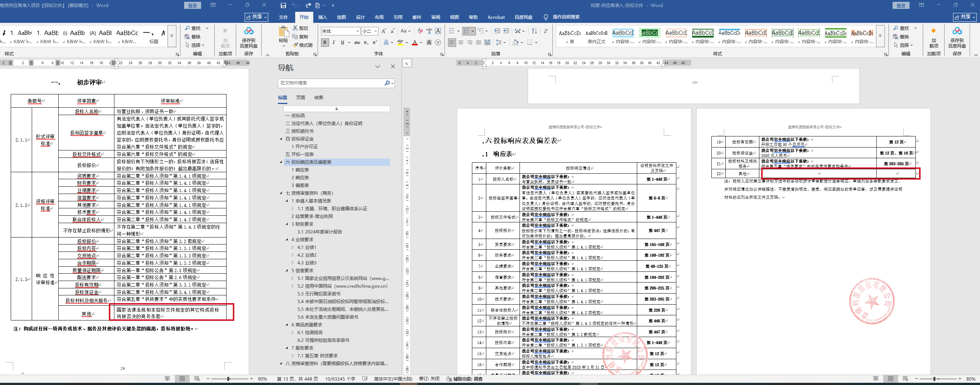This screenshot has width=980, height=385.
Task: Switch to the 插入 ribbon tab
Action: [x=322, y=17]
